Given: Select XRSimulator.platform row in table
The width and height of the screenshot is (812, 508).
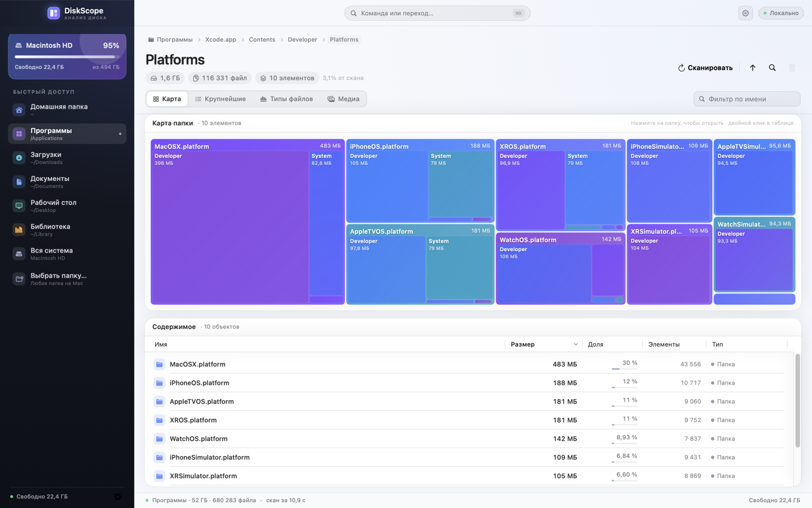Looking at the screenshot, I should tap(468, 476).
